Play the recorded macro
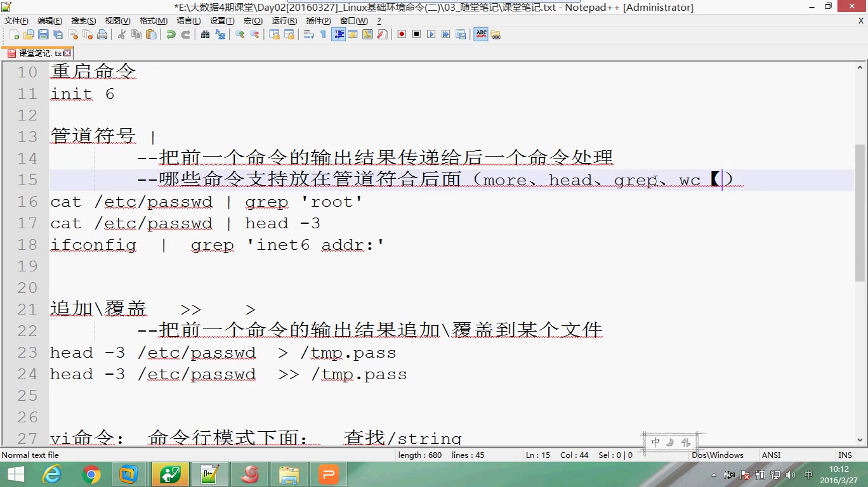868x487 pixels. pos(432,34)
